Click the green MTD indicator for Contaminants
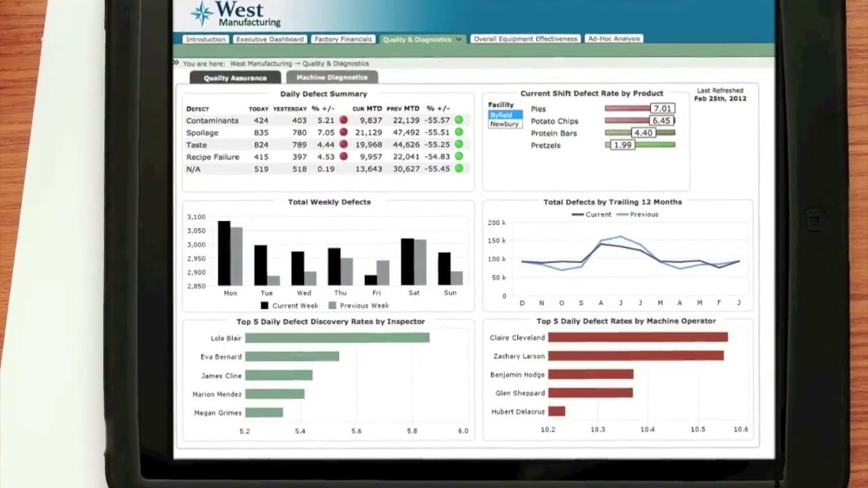Viewport: 868px width, 488px height. [x=459, y=120]
